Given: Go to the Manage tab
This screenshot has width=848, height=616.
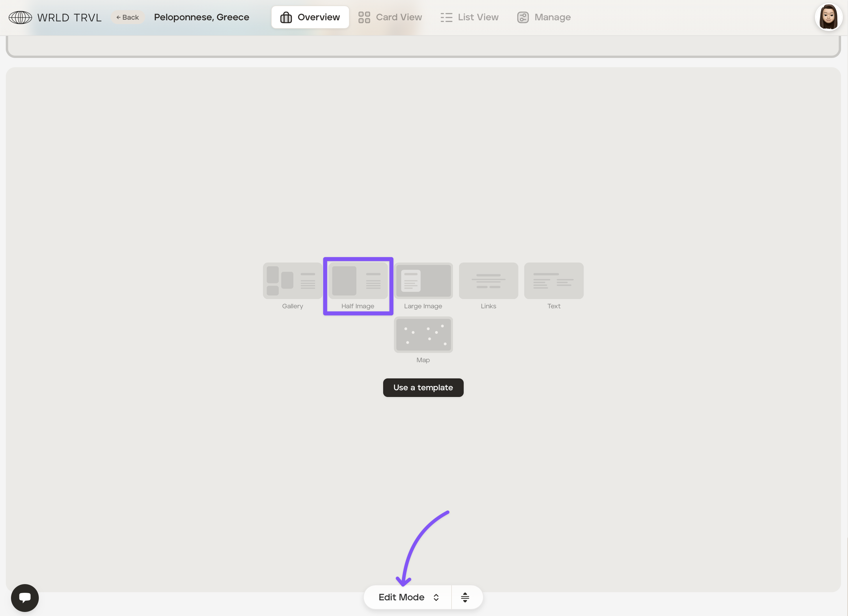Looking at the screenshot, I should click(x=544, y=17).
